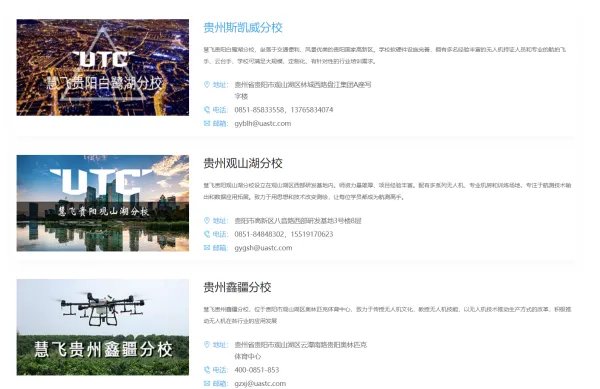
Task: Click description paragraph under 贵州观山湖分校
Action: [387, 191]
